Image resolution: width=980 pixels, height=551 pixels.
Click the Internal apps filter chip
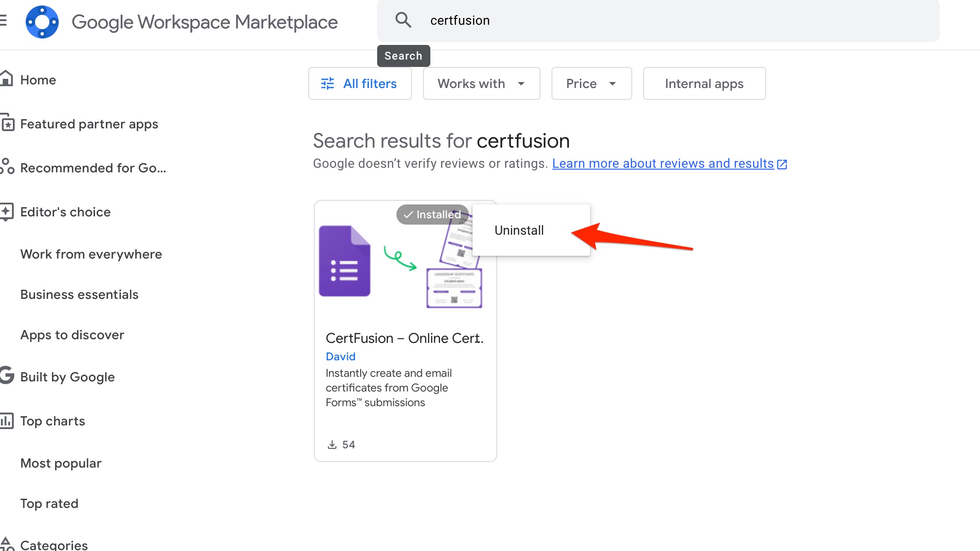(704, 83)
